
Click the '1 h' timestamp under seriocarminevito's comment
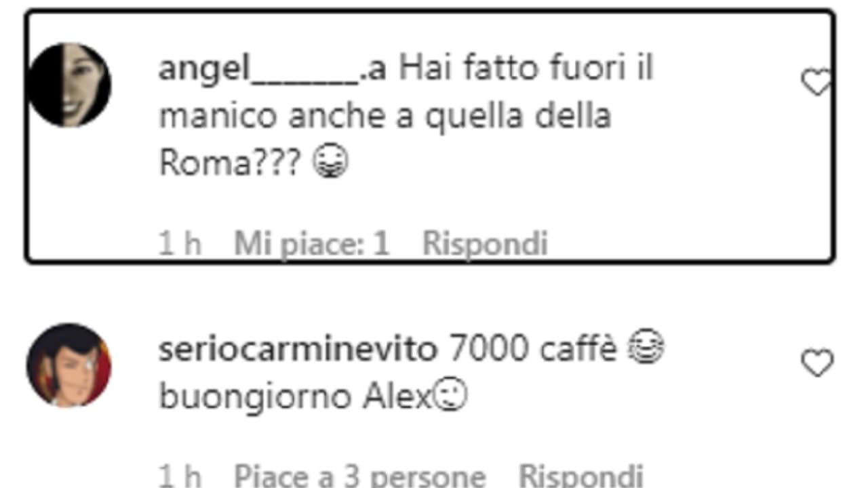point(180,476)
